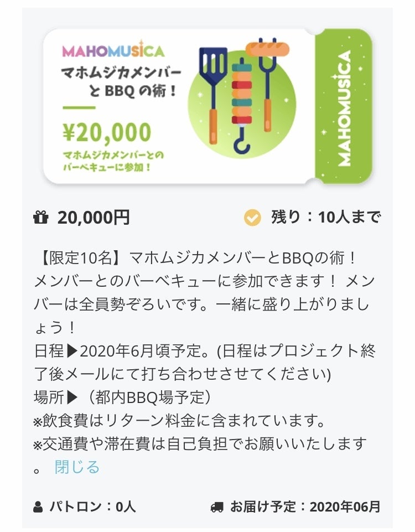Select the 20,000円 reward price label
This screenshot has height=532, width=415.
point(94,218)
